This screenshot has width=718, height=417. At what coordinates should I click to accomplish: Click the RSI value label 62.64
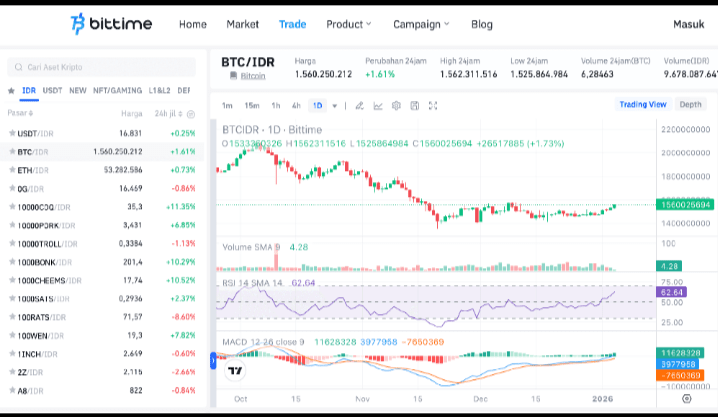[x=671, y=292]
